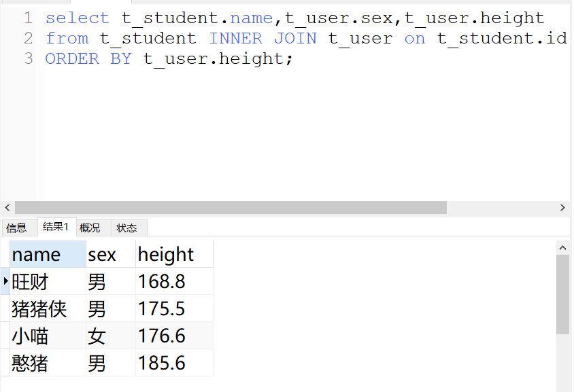574x392 pixels.
Task: Click line number 2 in the editor gutter
Action: [x=28, y=38]
